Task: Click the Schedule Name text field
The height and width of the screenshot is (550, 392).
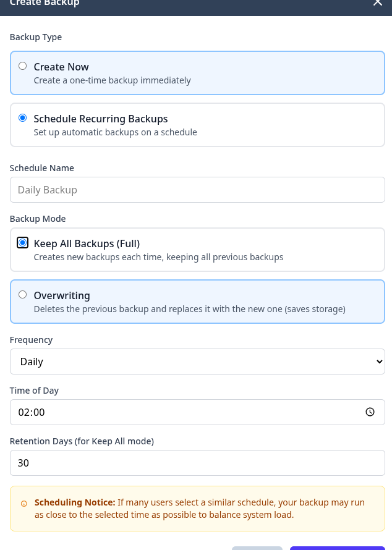Action: [197, 190]
